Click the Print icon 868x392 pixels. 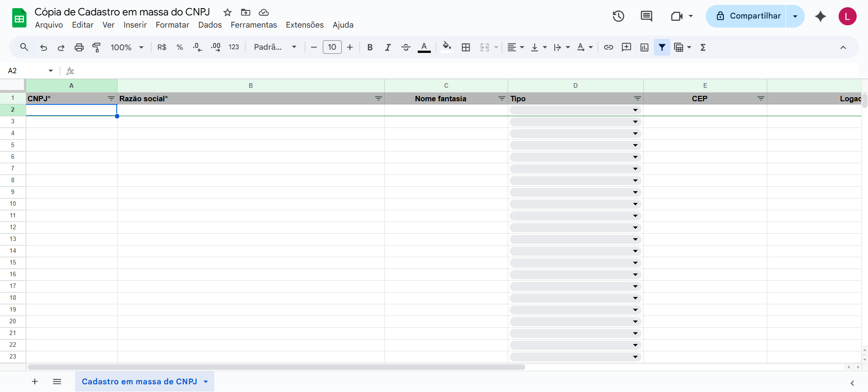[x=79, y=47]
